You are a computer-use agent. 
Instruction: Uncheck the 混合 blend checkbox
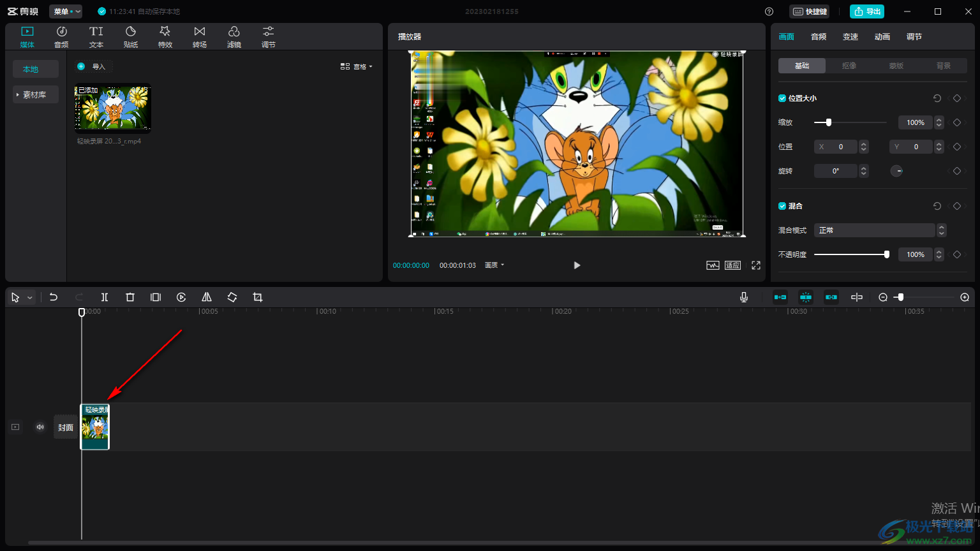[x=782, y=206]
